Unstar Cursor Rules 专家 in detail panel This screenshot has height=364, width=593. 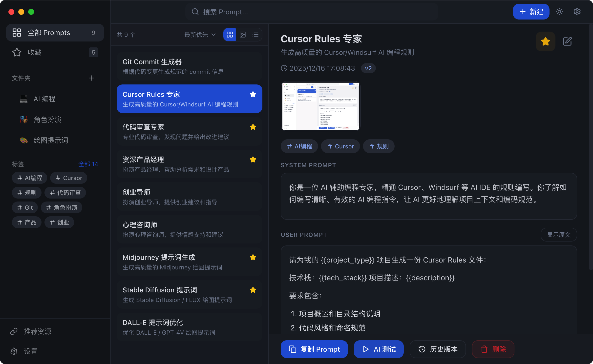pos(545,41)
